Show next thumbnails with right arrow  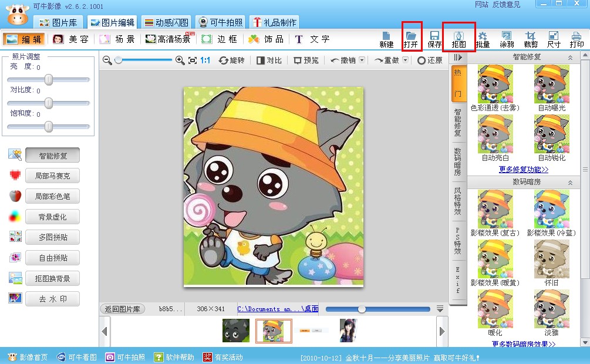point(442,331)
